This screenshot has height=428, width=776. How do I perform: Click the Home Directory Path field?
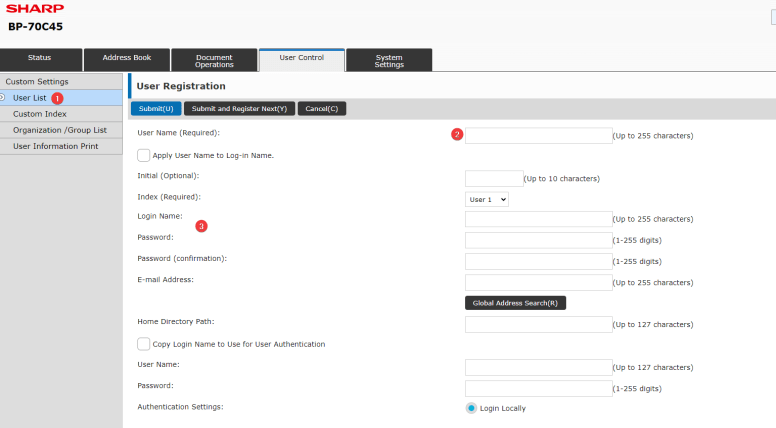tap(538, 324)
